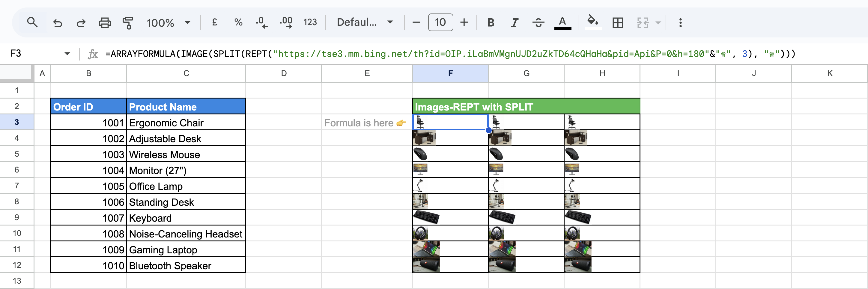
Task: Click the fill handle on cell F3
Action: click(x=489, y=130)
